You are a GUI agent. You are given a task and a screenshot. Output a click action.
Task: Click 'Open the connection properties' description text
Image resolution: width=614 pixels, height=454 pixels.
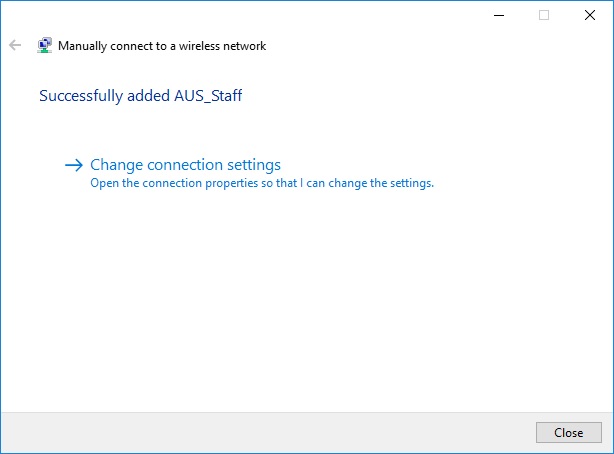coord(174,183)
